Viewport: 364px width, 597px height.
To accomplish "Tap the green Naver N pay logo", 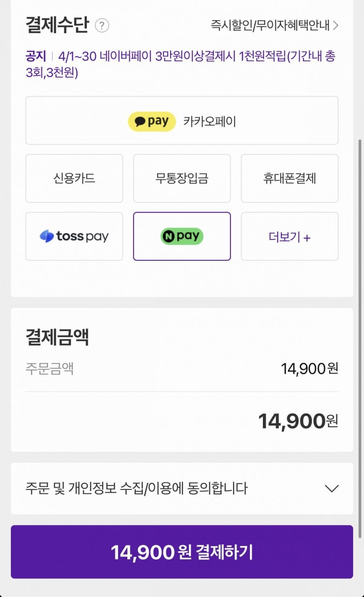I will click(182, 236).
